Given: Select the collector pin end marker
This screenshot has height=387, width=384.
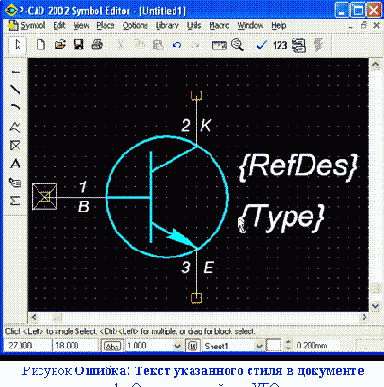Looking at the screenshot, I should [x=197, y=96].
